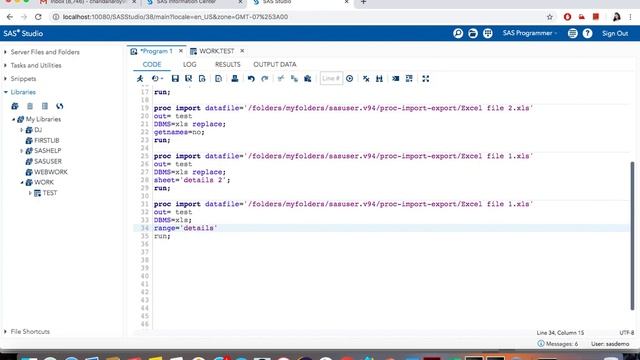
Task: Open the LOG sub-tab
Action: pyautogui.click(x=189, y=64)
